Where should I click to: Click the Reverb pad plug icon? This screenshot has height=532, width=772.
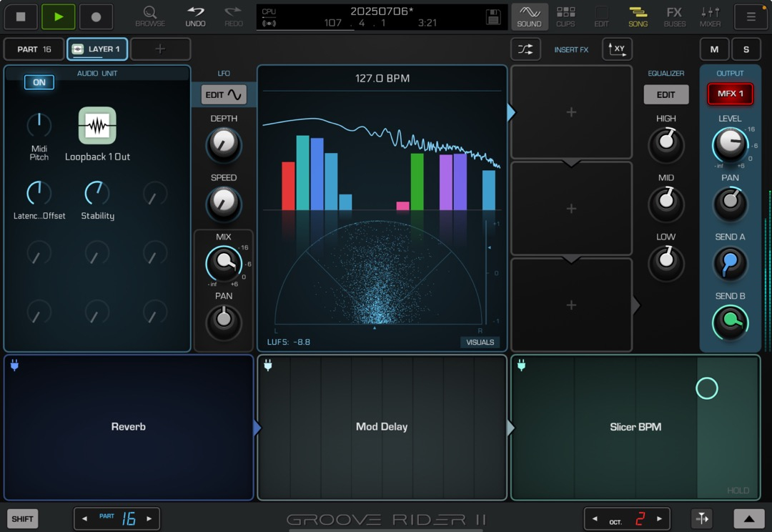(15, 365)
